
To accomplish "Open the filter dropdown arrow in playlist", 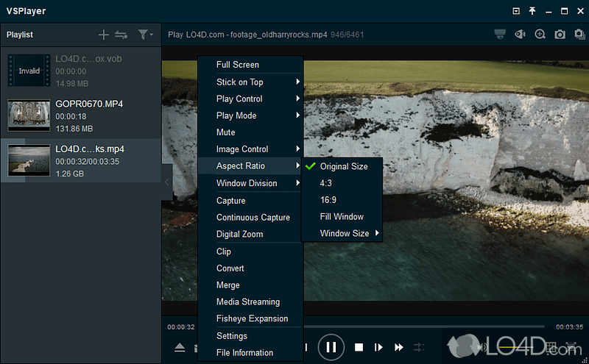I will tap(152, 35).
